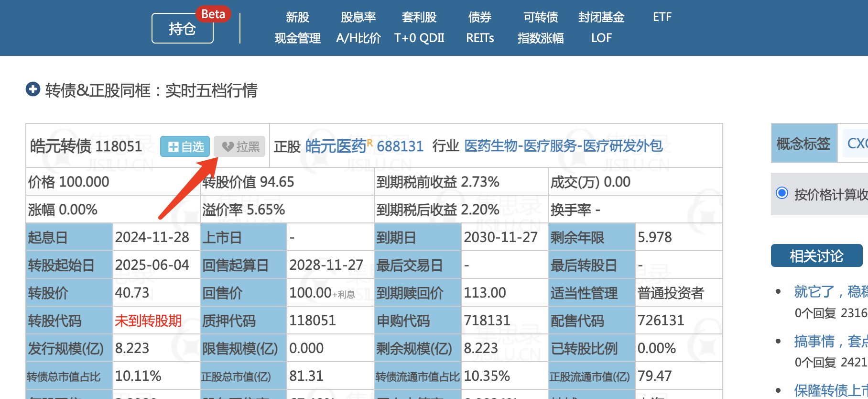Click the 已转股比例 value 0.00%

(x=657, y=348)
